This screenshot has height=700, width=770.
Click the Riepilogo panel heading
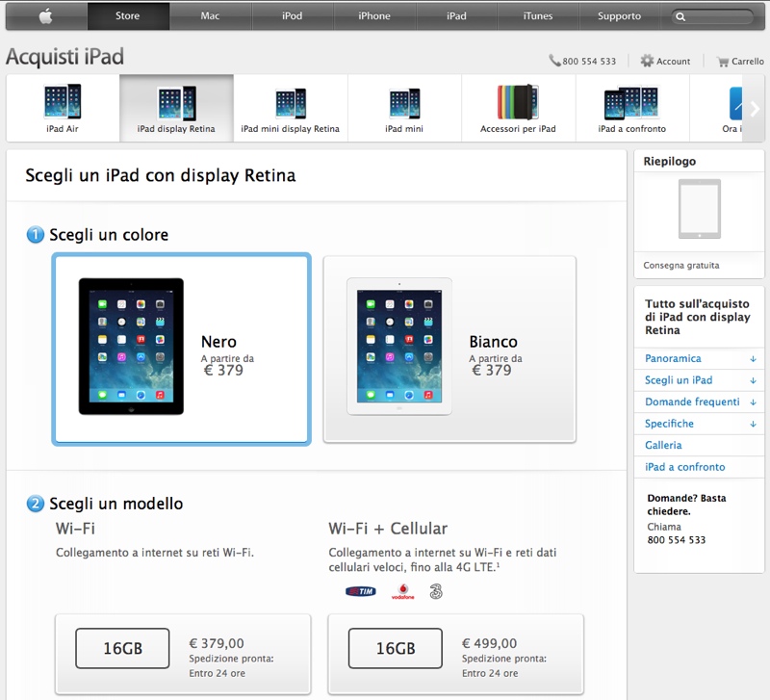tap(669, 161)
